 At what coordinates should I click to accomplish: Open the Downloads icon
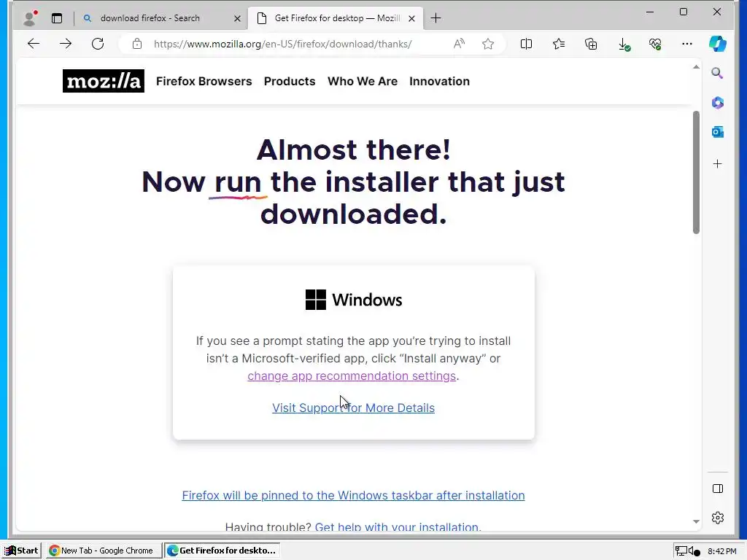[x=624, y=44]
